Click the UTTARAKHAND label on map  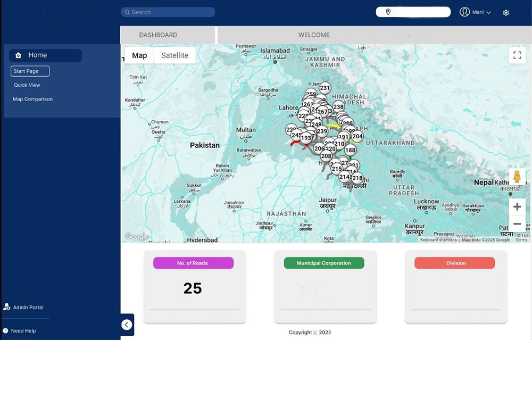390,143
